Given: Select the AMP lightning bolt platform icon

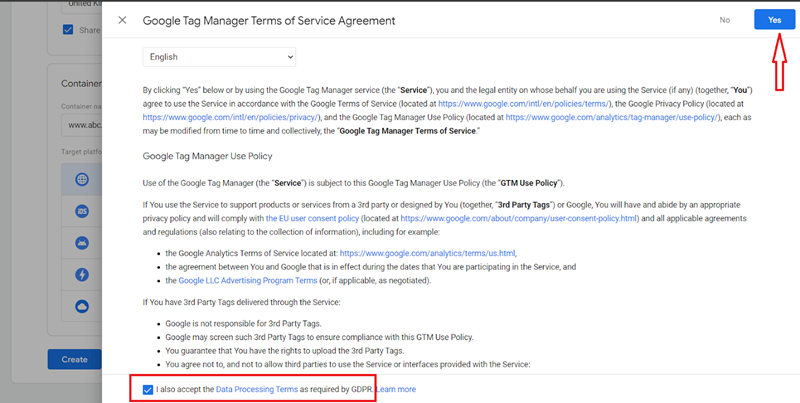Looking at the screenshot, I should point(82,275).
